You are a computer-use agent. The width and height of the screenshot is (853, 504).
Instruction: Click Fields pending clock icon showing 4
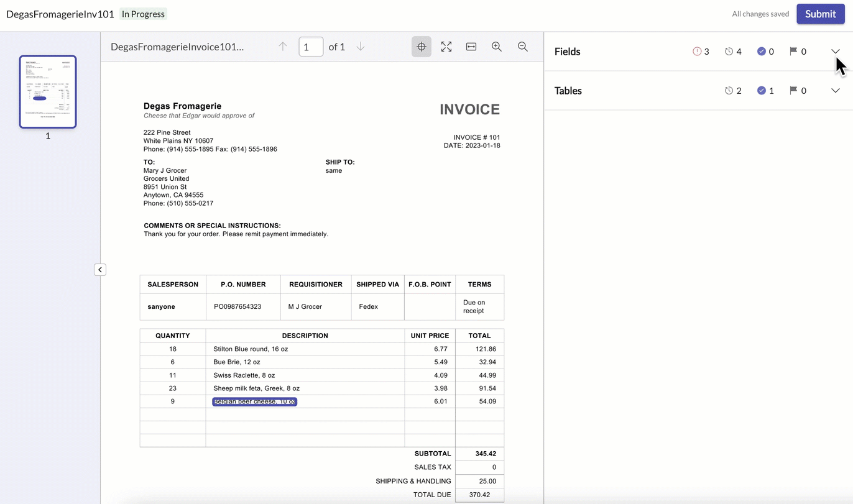point(729,52)
